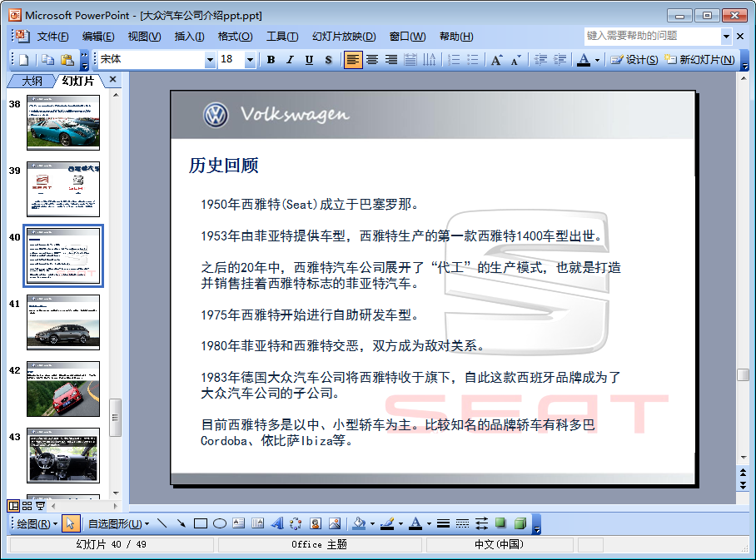Click the Decrease Indent icon
Screen dimensions: 756x560
[x=540, y=60]
